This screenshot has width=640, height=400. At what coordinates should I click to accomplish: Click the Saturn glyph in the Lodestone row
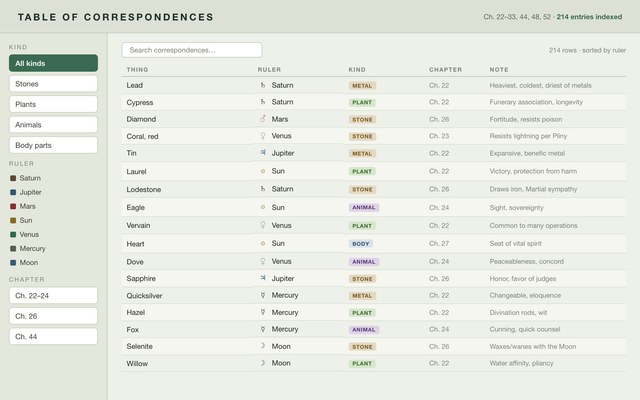tap(263, 189)
